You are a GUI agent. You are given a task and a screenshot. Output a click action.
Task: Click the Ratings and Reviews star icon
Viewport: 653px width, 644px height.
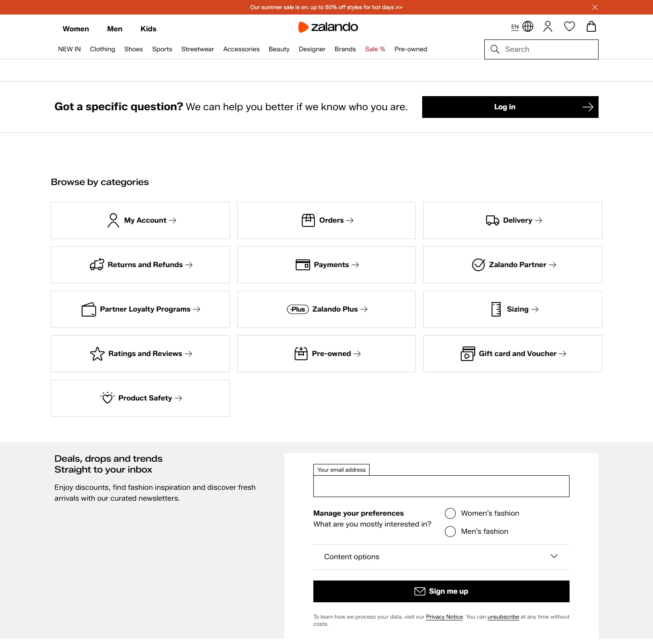(x=97, y=354)
